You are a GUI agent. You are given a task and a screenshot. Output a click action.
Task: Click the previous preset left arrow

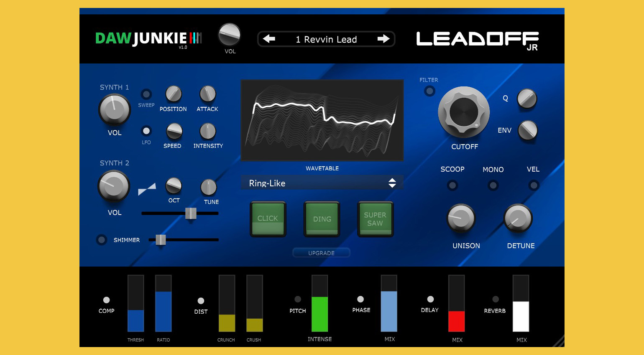pyautogui.click(x=269, y=39)
